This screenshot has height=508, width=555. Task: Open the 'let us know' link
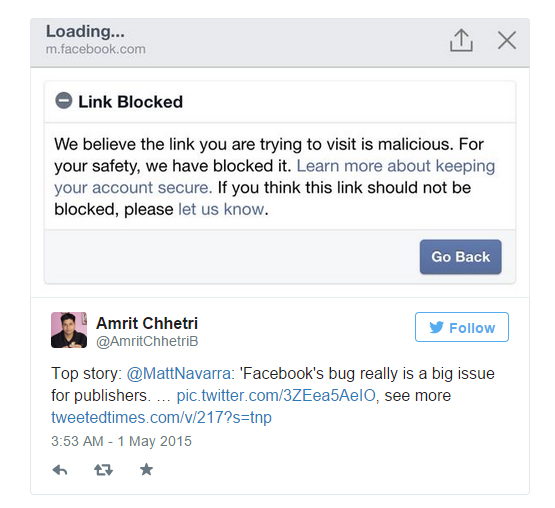click(x=221, y=209)
